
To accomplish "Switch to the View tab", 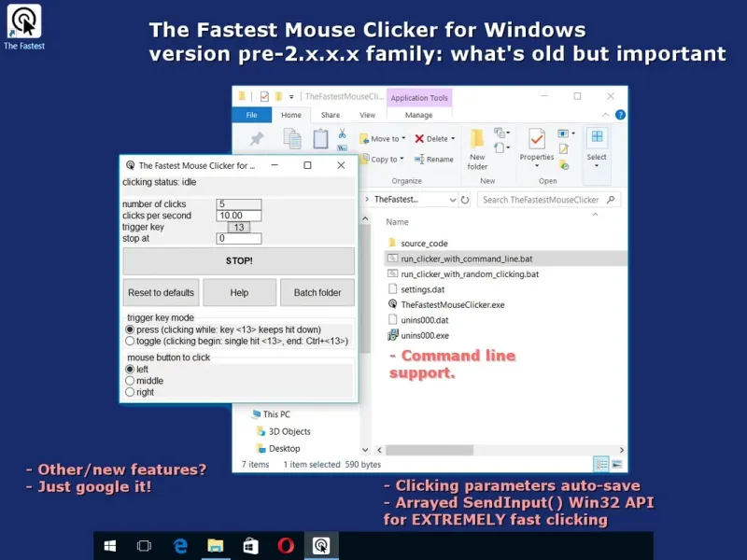I will 367,115.
